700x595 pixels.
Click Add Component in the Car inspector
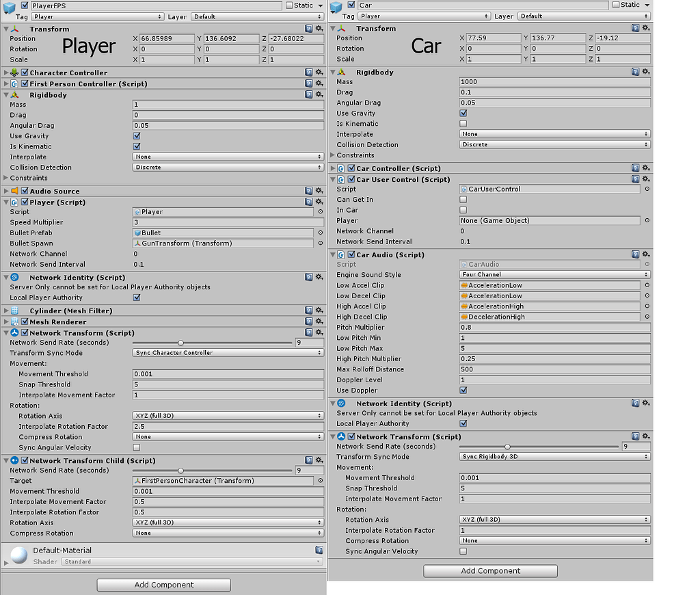coord(489,571)
